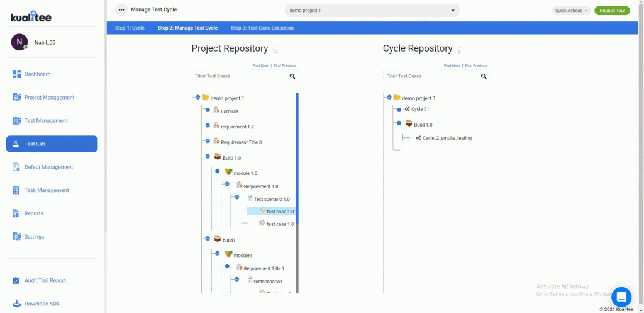Expand the Formula requirement node
This screenshot has height=313, width=644.
[208, 110]
